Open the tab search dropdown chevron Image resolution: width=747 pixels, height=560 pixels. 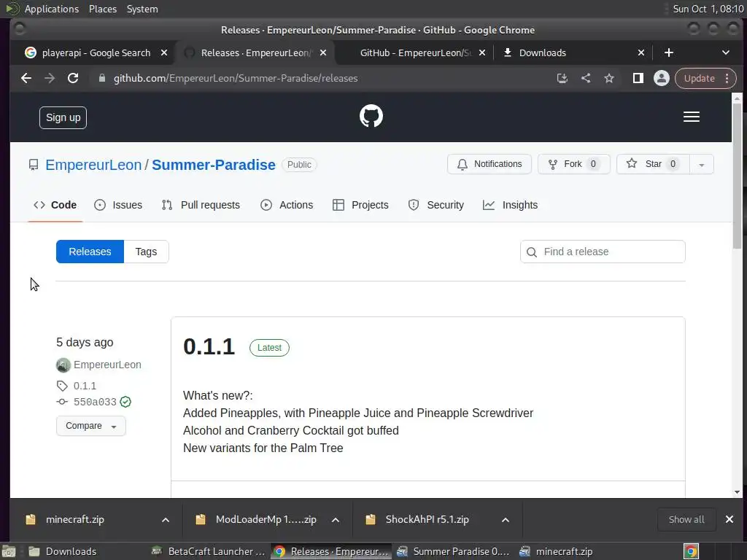click(x=726, y=52)
